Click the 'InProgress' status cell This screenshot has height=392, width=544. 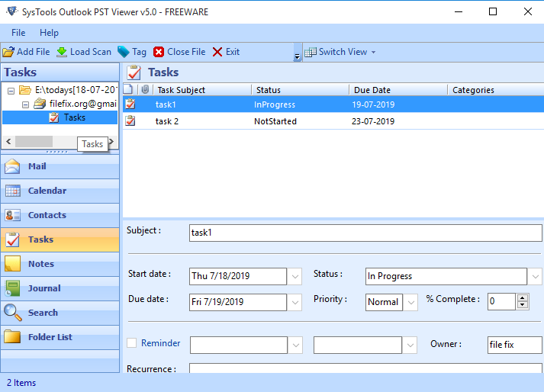(x=275, y=104)
